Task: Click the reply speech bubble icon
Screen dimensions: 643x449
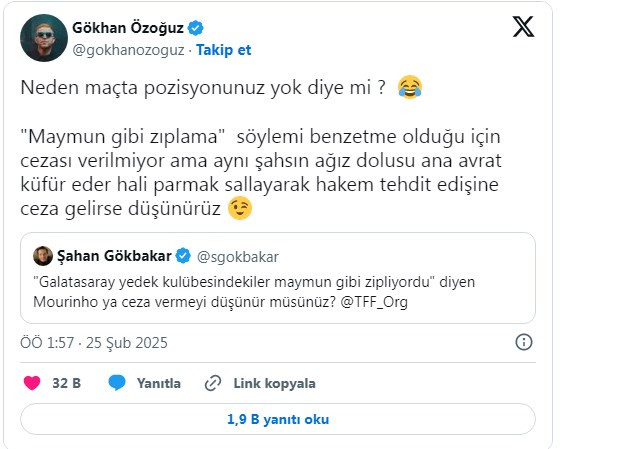Action: click(x=117, y=382)
